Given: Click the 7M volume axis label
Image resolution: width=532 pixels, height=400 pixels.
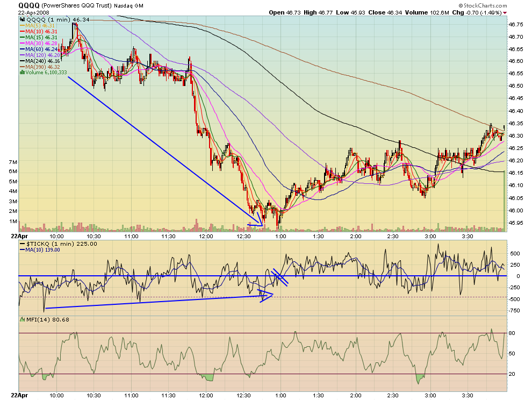Looking at the screenshot, I should click(x=12, y=162).
